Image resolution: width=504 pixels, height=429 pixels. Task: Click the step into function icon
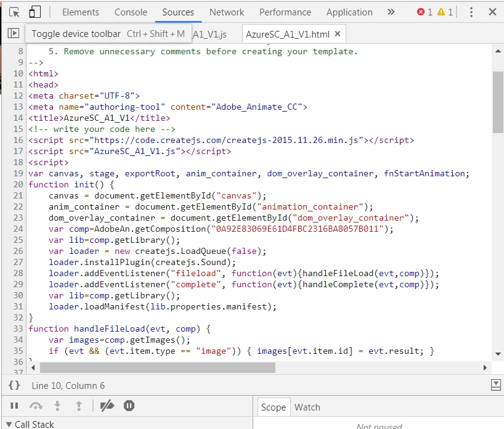pos(57,406)
